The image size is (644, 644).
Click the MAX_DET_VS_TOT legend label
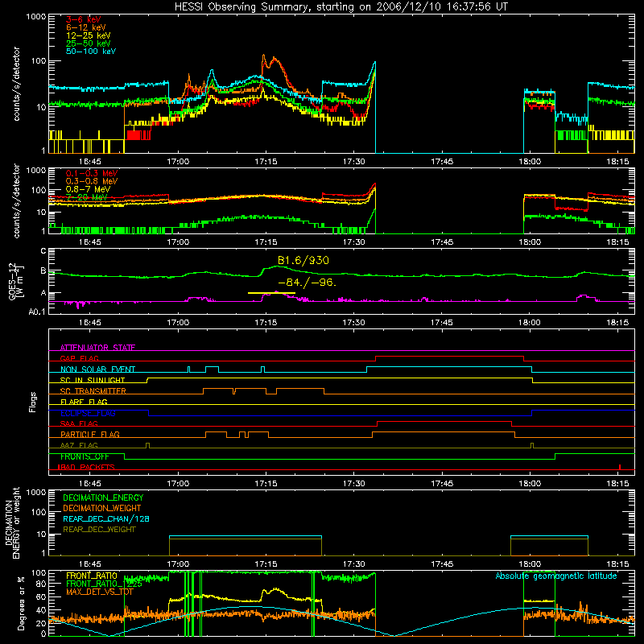pyautogui.click(x=100, y=592)
